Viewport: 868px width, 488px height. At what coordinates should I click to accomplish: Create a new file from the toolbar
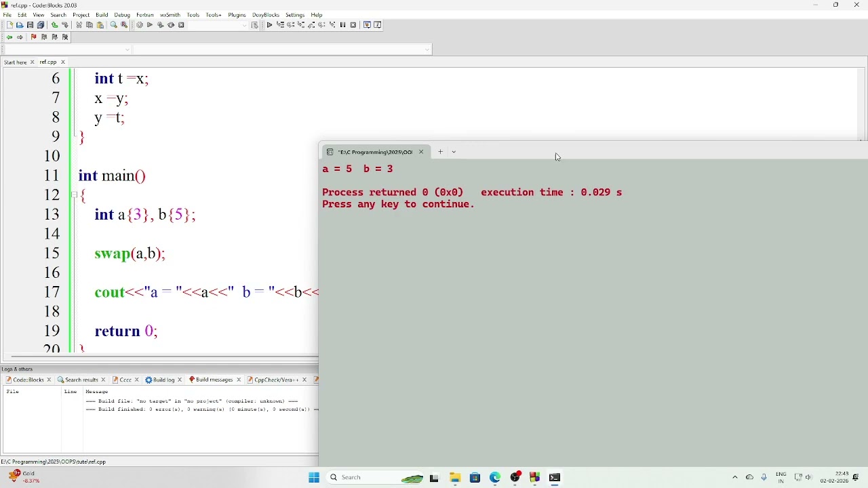click(9, 25)
